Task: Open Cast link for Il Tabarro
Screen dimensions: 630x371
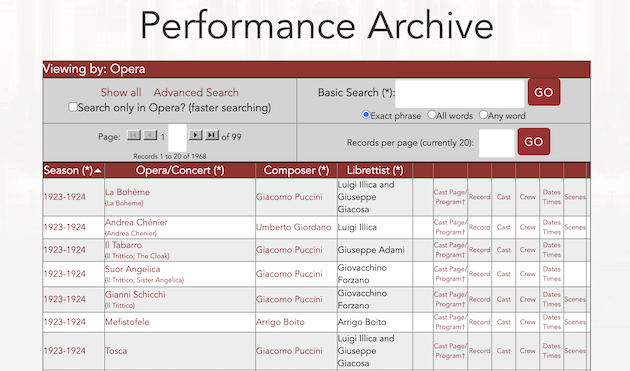Action: pyautogui.click(x=503, y=250)
